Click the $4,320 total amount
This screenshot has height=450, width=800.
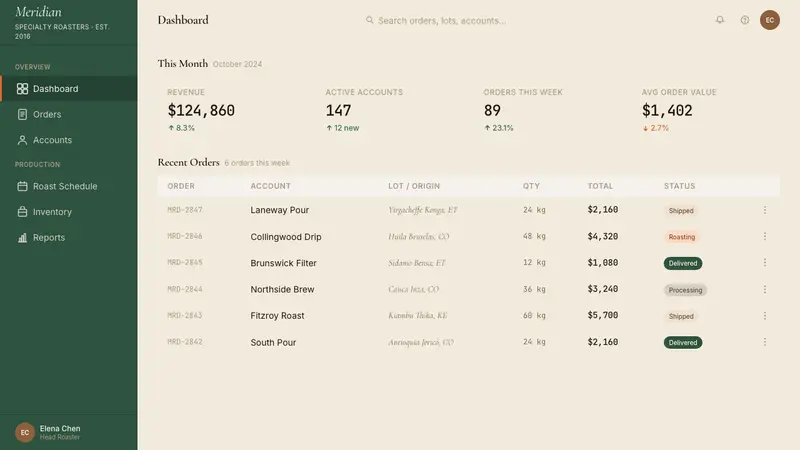[603, 236]
